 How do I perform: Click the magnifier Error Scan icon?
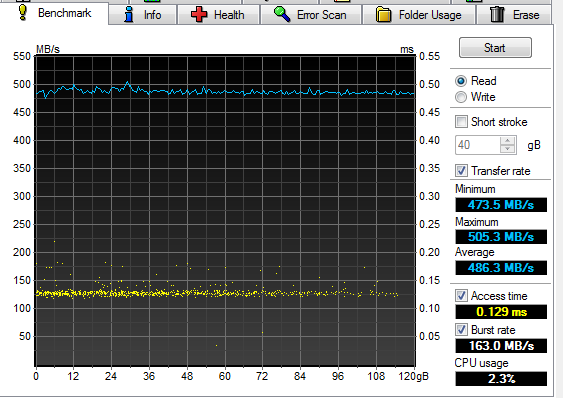tap(282, 14)
